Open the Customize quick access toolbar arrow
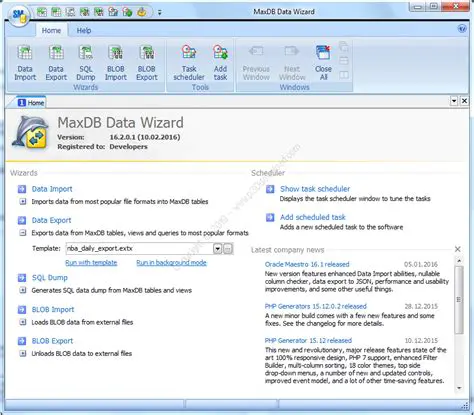This screenshot has width=474, height=415. pyautogui.click(x=160, y=13)
